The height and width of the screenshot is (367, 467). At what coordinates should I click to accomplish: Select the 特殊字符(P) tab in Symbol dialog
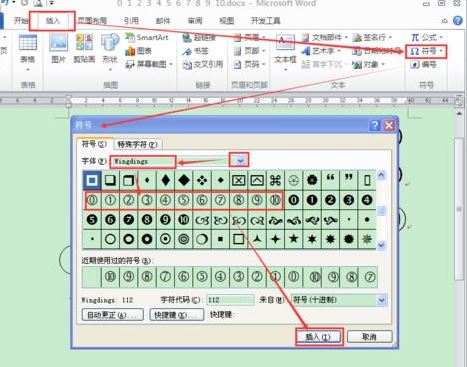pyautogui.click(x=137, y=144)
